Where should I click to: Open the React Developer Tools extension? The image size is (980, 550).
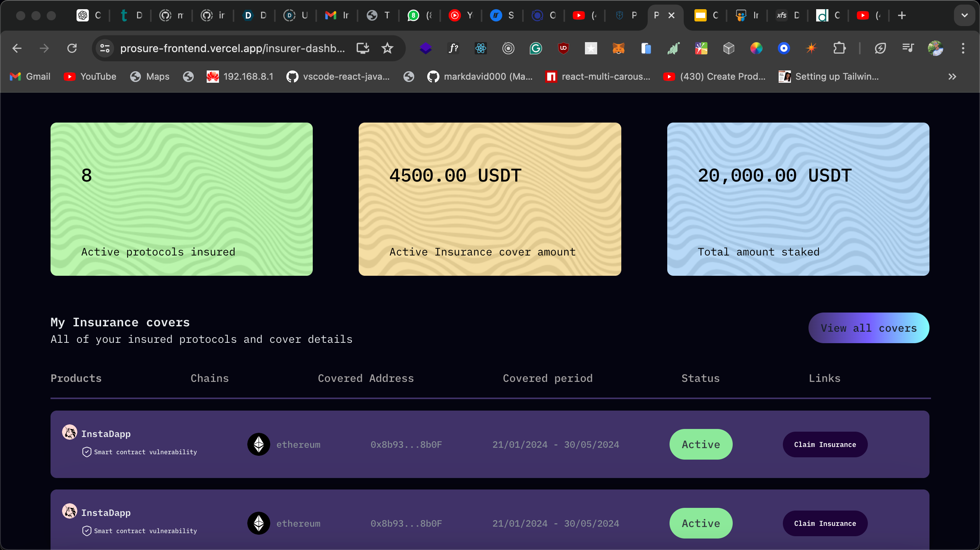point(480,48)
